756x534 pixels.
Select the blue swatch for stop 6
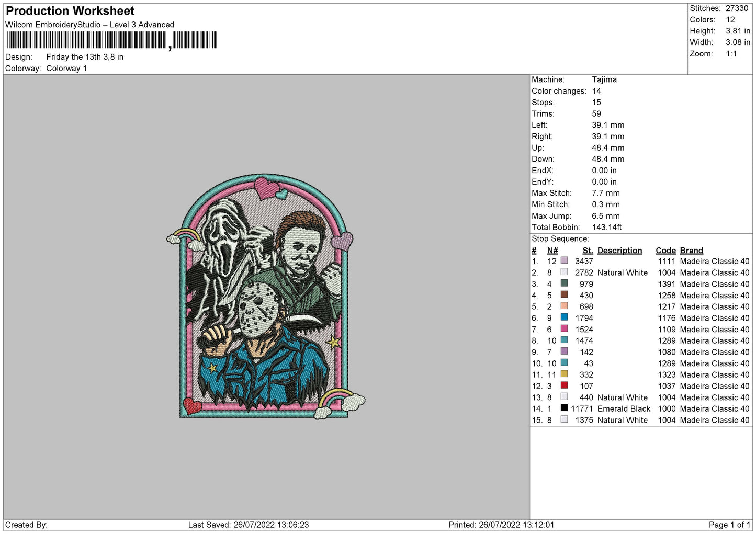[x=564, y=317]
